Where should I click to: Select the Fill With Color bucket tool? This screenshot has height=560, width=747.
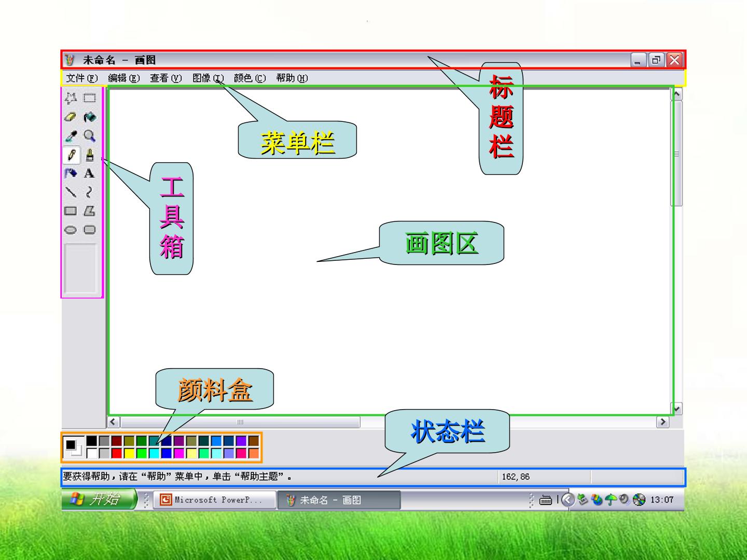pyautogui.click(x=90, y=117)
